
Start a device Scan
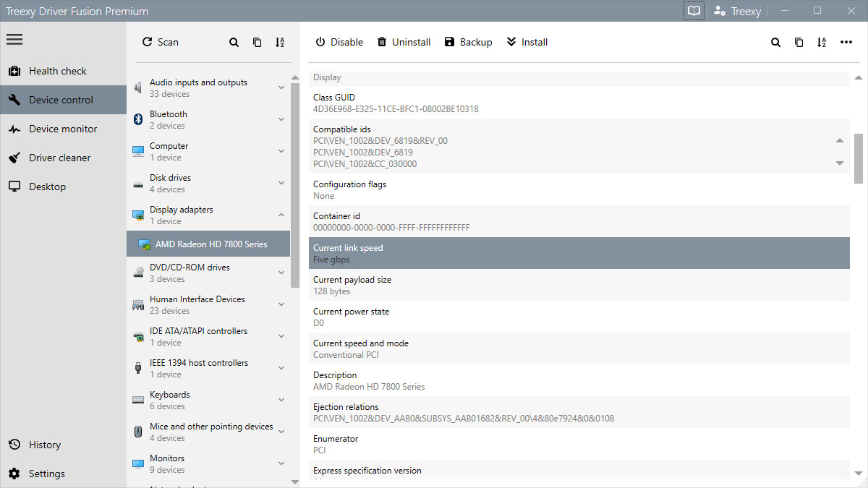[x=160, y=42]
